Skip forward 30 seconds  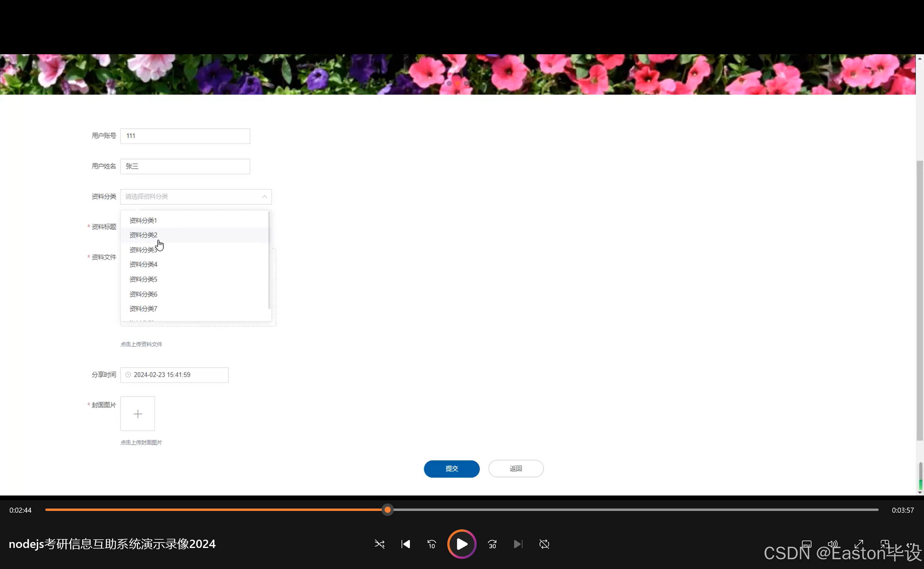[x=492, y=544]
